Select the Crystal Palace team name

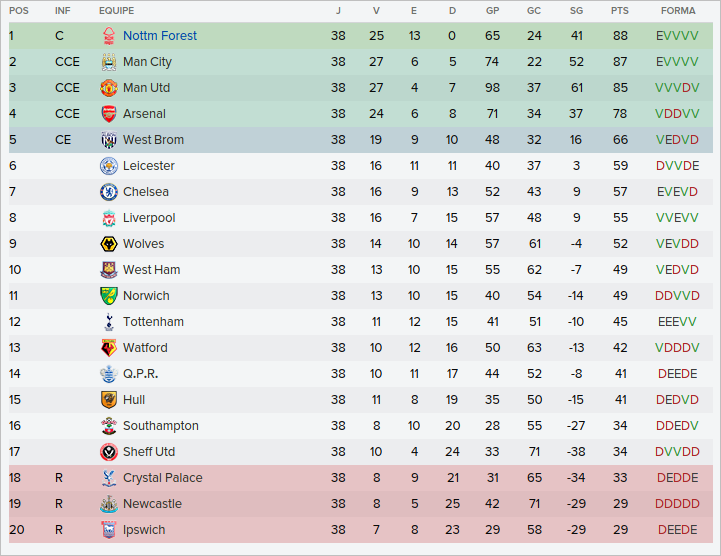pos(162,478)
